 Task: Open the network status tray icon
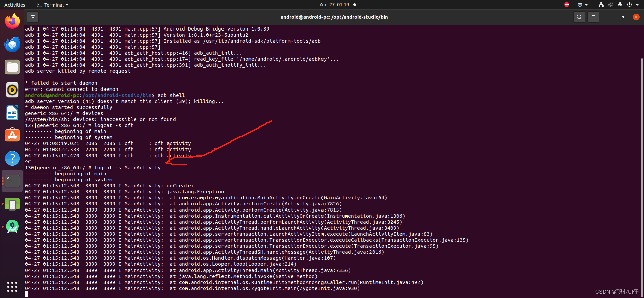(x=601, y=5)
